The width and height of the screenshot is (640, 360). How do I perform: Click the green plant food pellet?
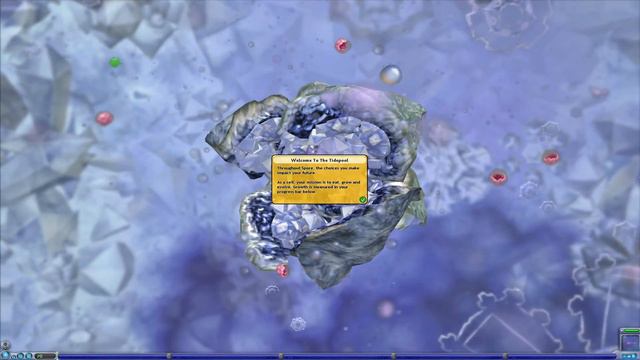[x=115, y=62]
